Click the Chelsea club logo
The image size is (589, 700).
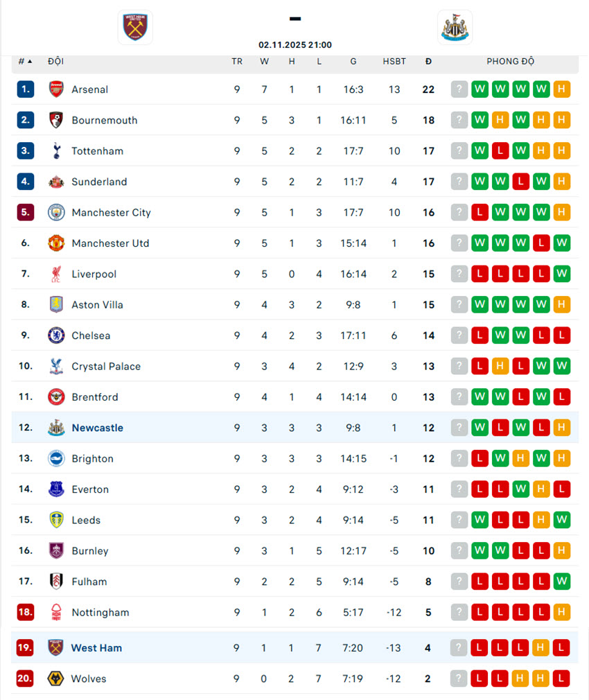tap(56, 335)
